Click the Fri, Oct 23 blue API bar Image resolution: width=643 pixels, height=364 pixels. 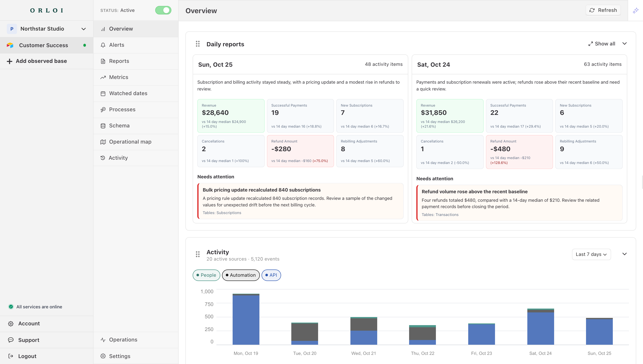(x=481, y=334)
